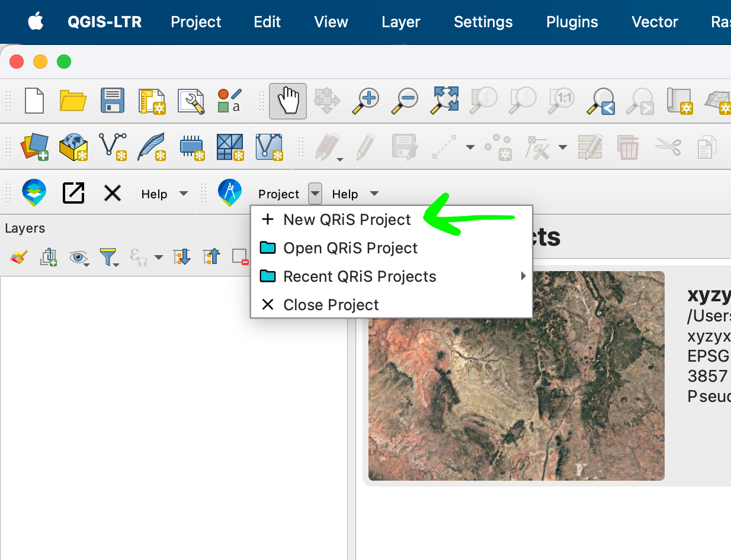The width and height of the screenshot is (731, 560).
Task: Click the New Project blank page icon
Action: pos(34,101)
